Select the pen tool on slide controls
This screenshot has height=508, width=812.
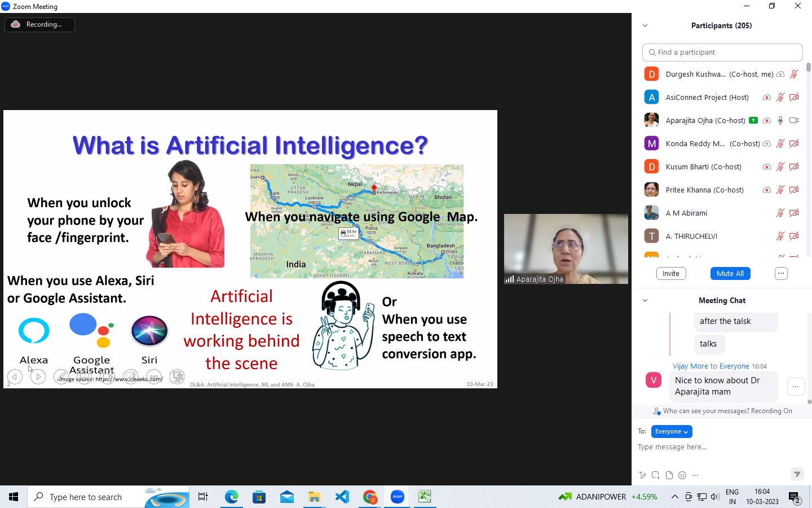click(x=61, y=376)
